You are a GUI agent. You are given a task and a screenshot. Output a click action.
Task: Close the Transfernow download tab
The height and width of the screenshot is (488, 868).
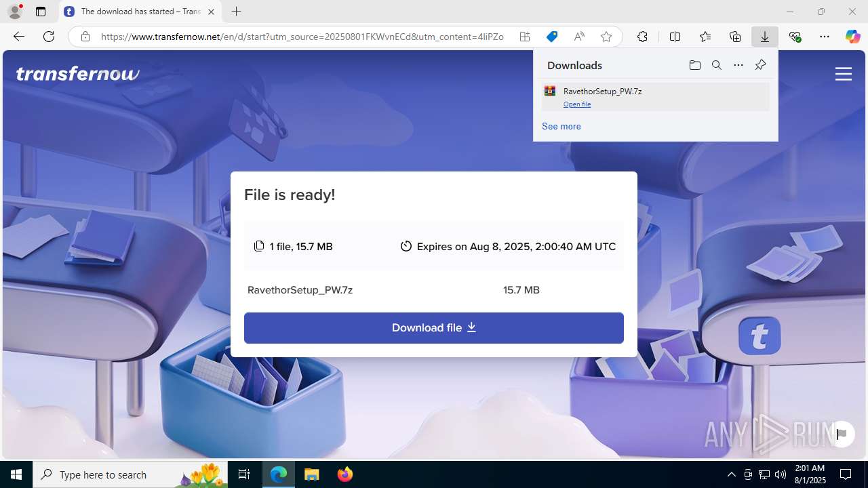(211, 12)
